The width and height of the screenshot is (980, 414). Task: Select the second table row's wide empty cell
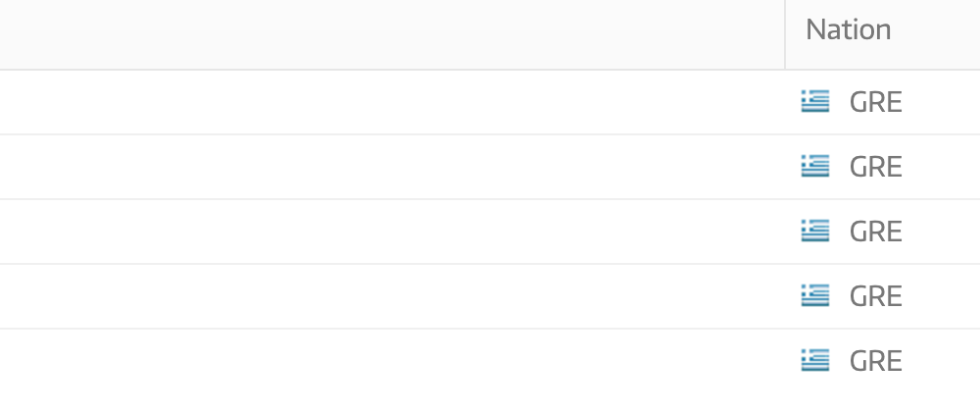[x=392, y=167]
